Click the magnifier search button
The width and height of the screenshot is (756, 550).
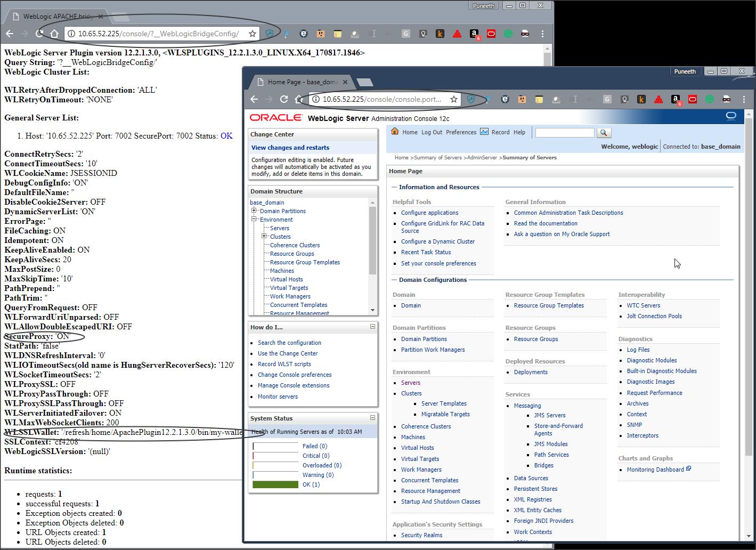[x=603, y=133]
